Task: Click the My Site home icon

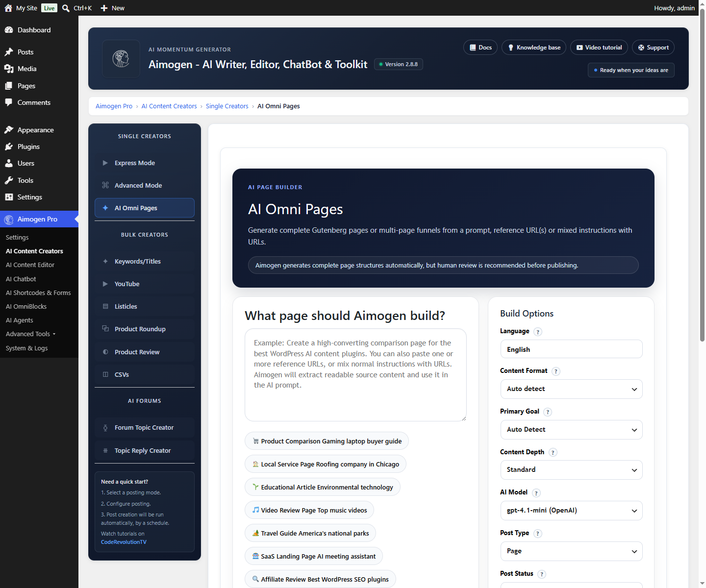Action: [x=8, y=8]
